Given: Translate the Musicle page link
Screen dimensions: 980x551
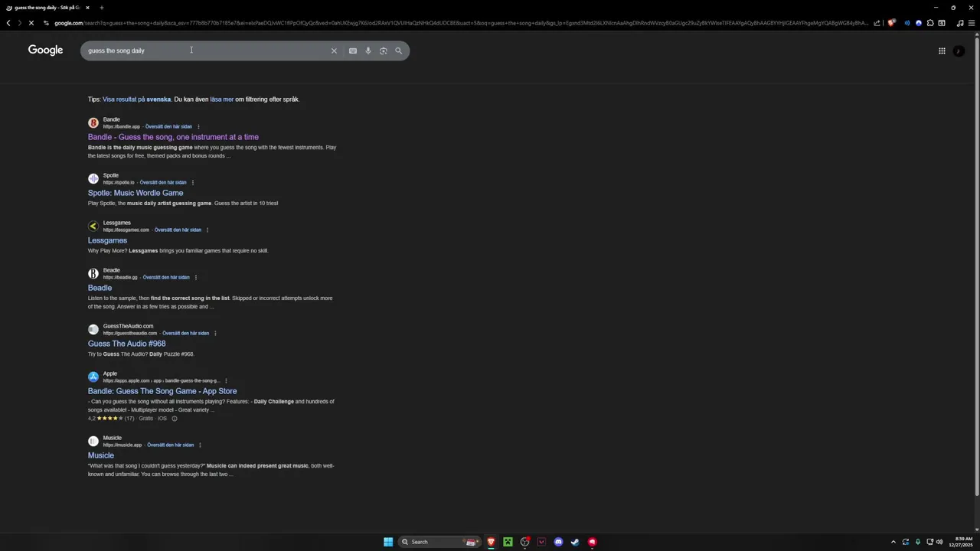Looking at the screenshot, I should (x=170, y=445).
